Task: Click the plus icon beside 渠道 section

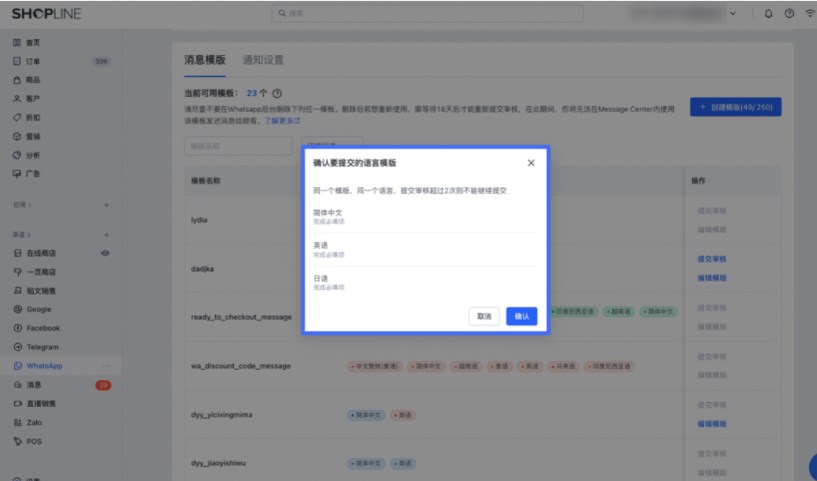Action: click(106, 234)
